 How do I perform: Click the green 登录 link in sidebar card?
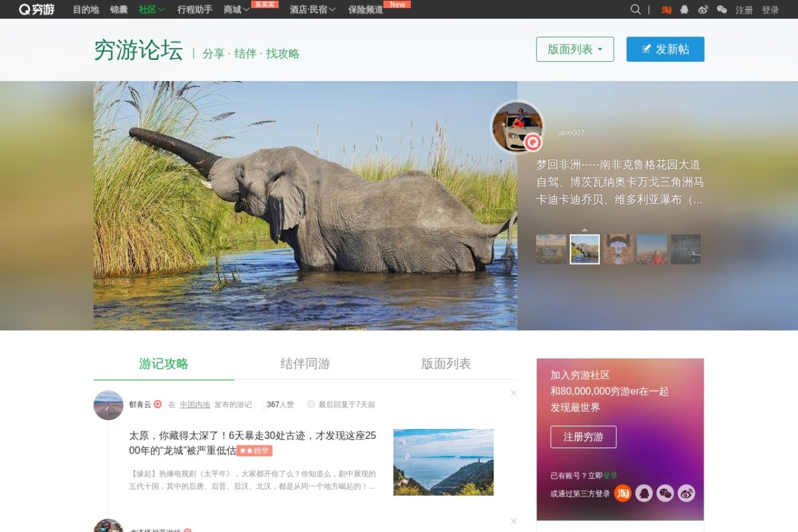pos(610,475)
